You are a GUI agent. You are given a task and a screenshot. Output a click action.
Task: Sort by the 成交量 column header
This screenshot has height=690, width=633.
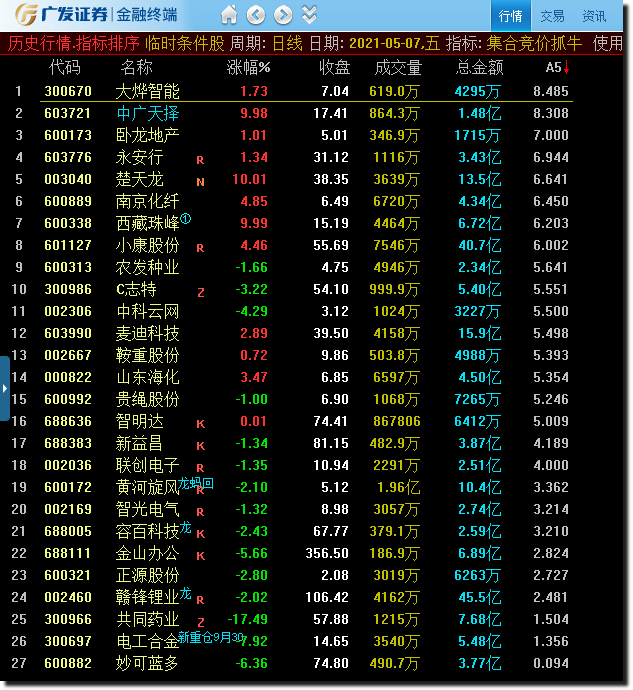(x=398, y=67)
